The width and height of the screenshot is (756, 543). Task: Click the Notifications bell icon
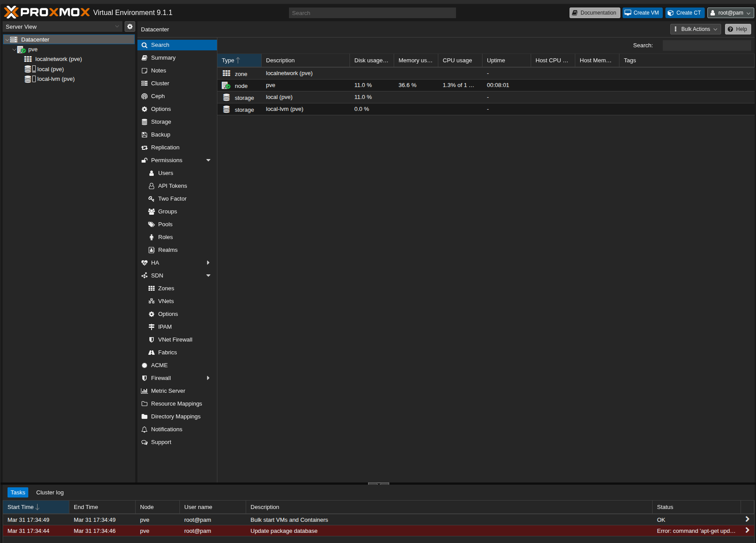click(144, 429)
